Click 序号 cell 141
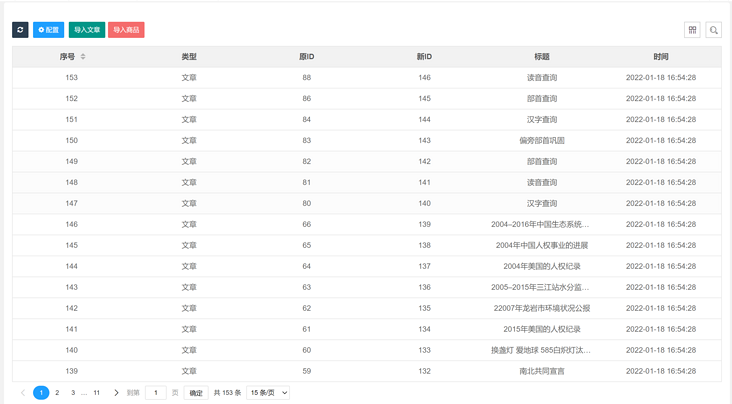 71,329
